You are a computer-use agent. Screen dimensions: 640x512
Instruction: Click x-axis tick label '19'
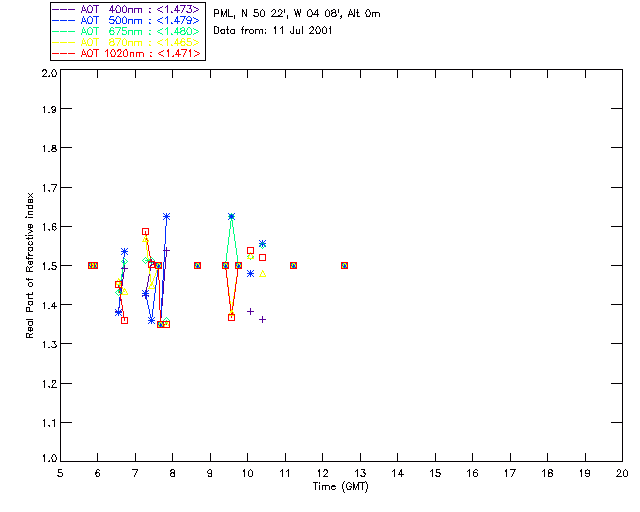coord(585,473)
